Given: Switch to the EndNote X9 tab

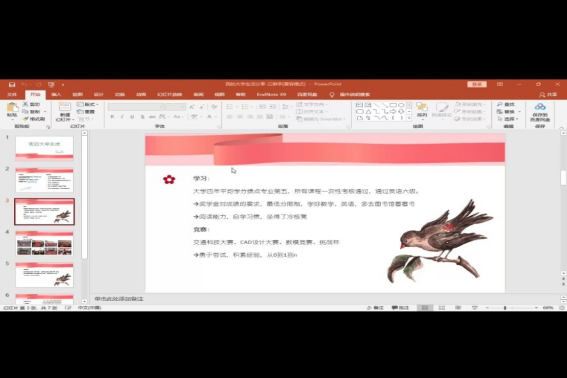Looking at the screenshot, I should coord(271,94).
